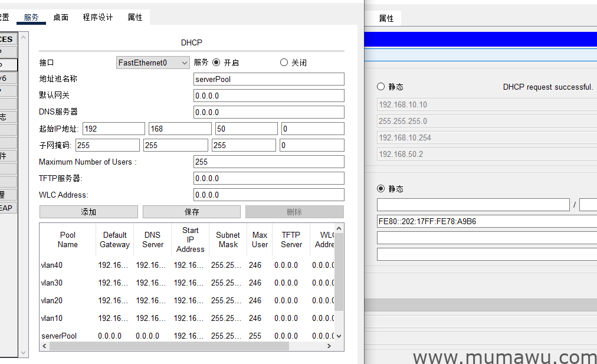Click the Maximum Number of Users field

(x=268, y=162)
